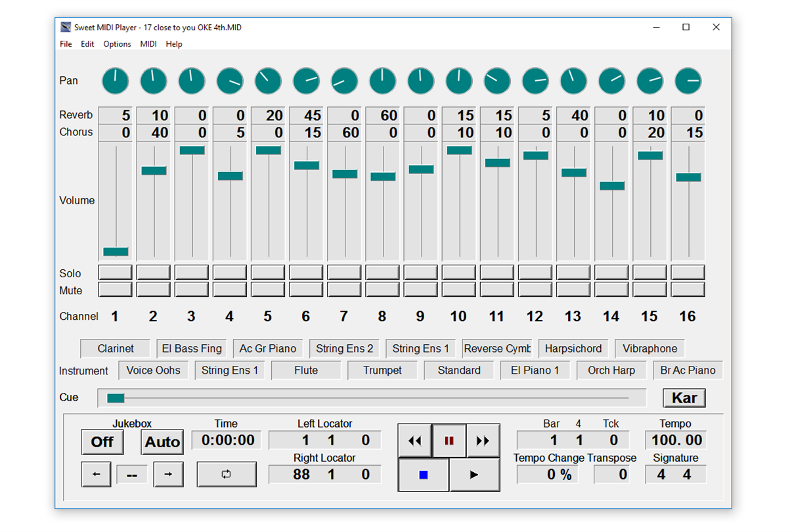Mute channel 13
Viewport: 792px width, 532px height.
[x=573, y=290]
